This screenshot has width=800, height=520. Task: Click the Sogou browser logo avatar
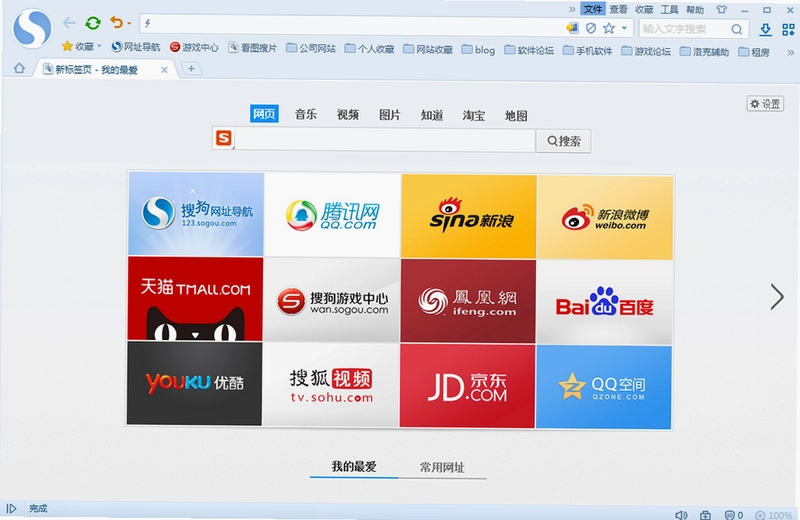(32, 29)
